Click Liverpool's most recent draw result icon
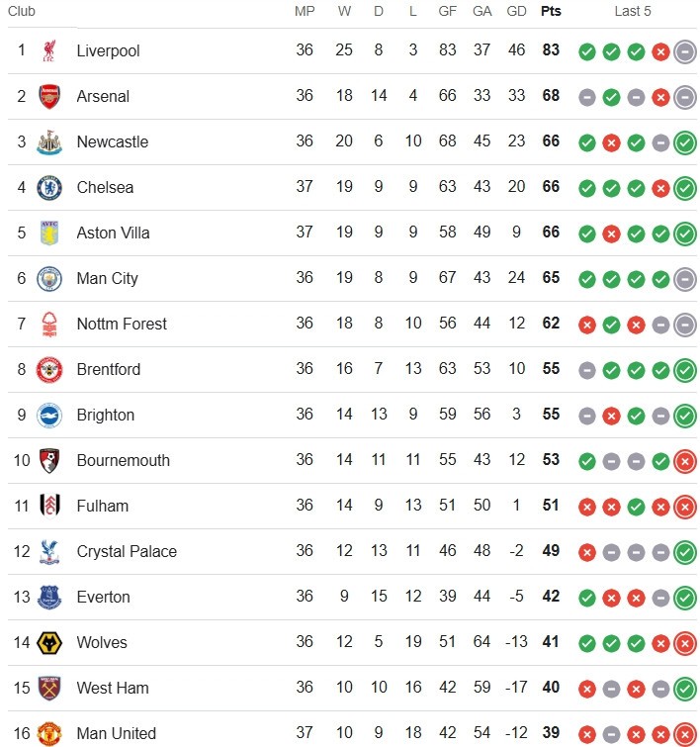700x747 pixels. point(685,51)
